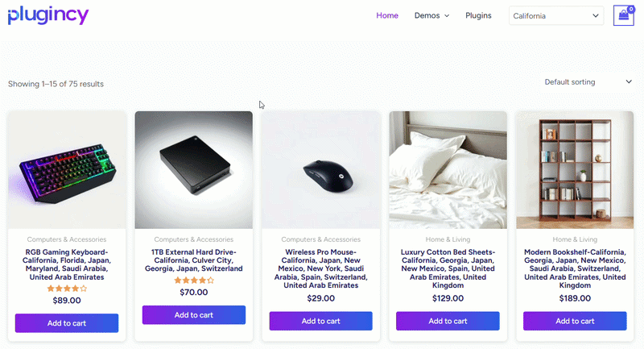
Task: Expand the Demos menu
Action: coord(431,15)
